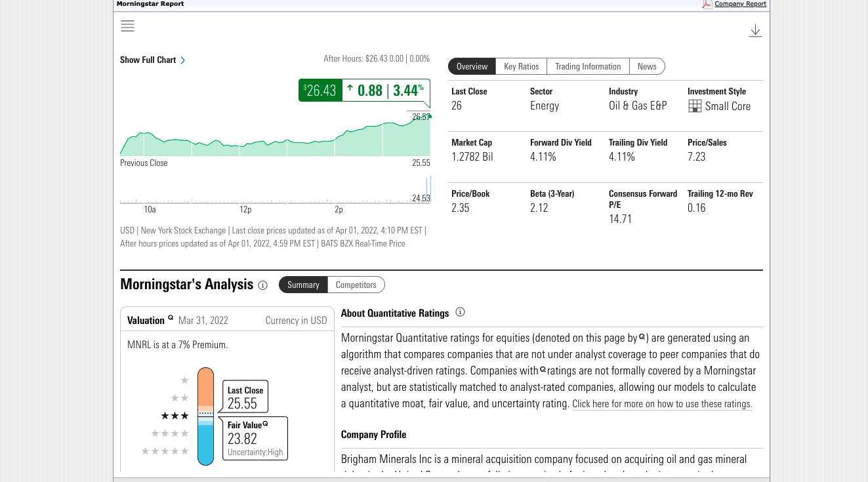Click the PDF icon beside Company Report
The height and width of the screenshot is (482, 868).
[707, 4]
